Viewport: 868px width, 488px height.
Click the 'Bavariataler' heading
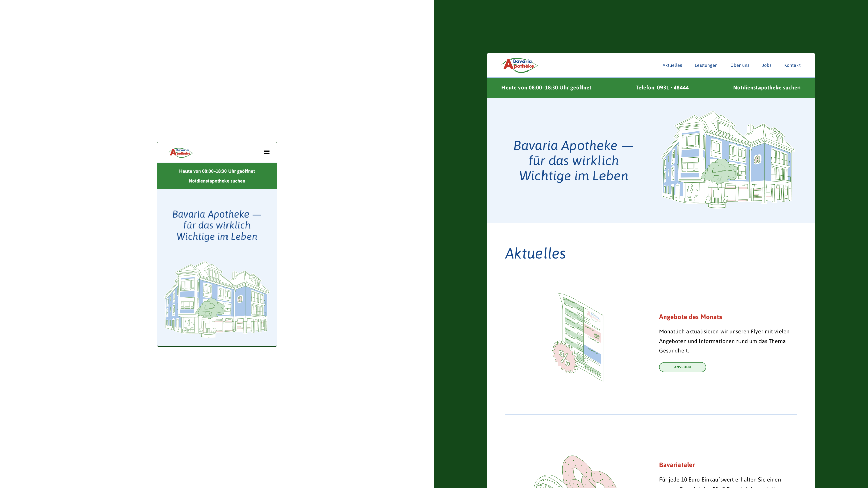tap(677, 465)
